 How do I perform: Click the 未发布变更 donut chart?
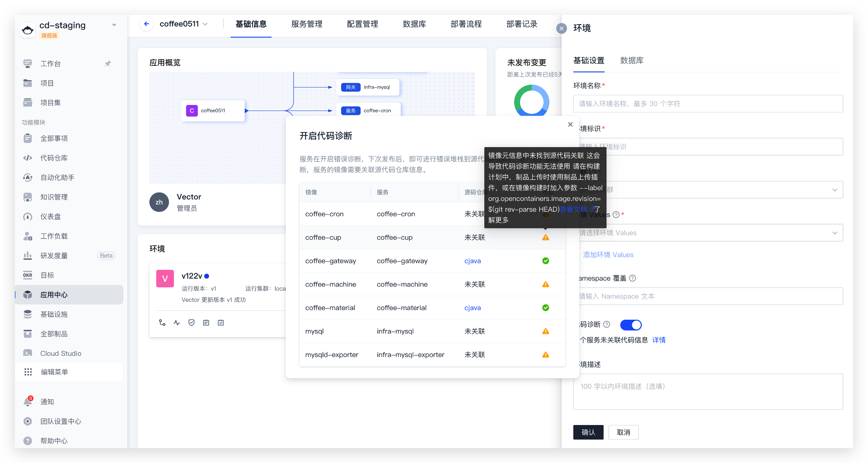(532, 100)
